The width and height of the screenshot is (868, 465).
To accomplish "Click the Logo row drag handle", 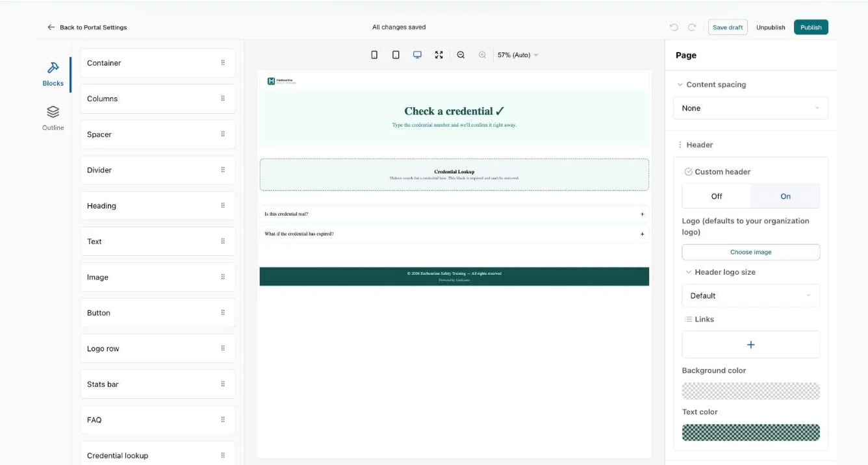I will [223, 349].
